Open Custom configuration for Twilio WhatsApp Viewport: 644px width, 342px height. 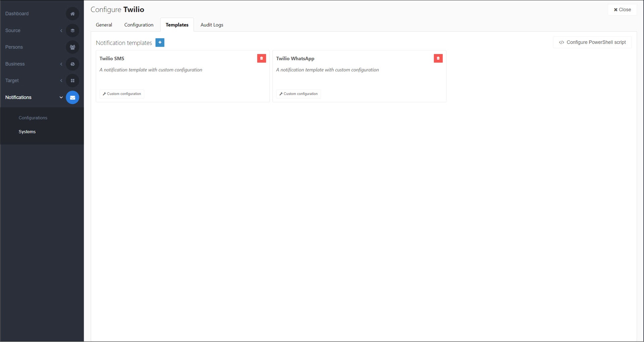[299, 94]
